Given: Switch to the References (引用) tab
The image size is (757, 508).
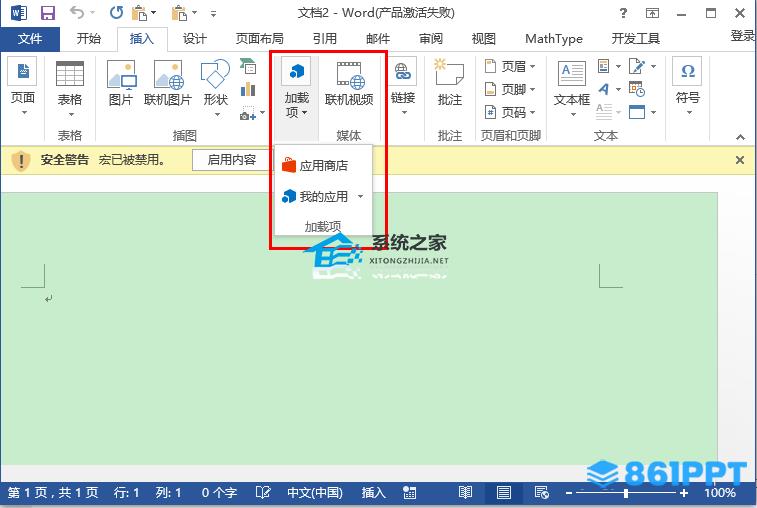Looking at the screenshot, I should tap(324, 39).
